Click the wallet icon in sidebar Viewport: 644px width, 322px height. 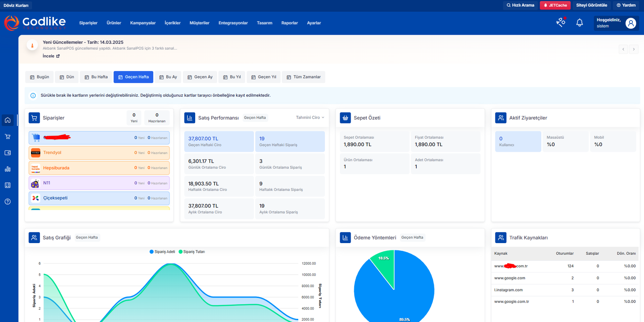tap(8, 153)
